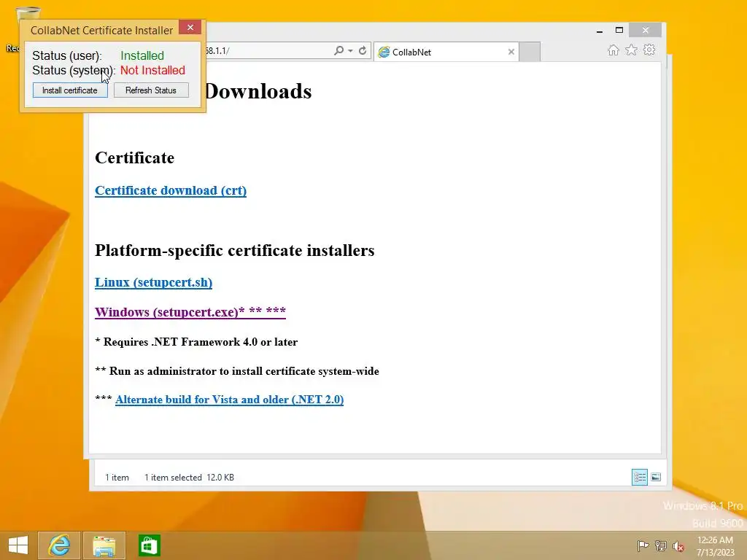
Task: Open a new tab in Internet Explorer
Action: [530, 52]
